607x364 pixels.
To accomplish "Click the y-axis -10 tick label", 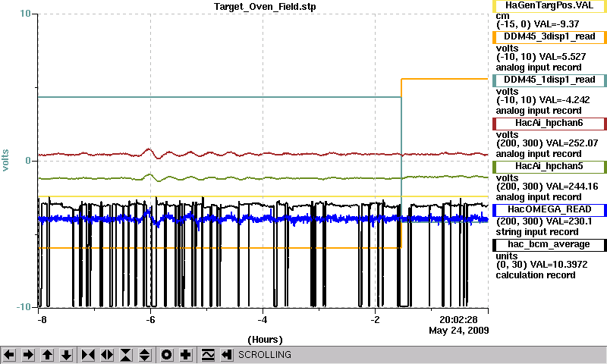I will coord(24,307).
